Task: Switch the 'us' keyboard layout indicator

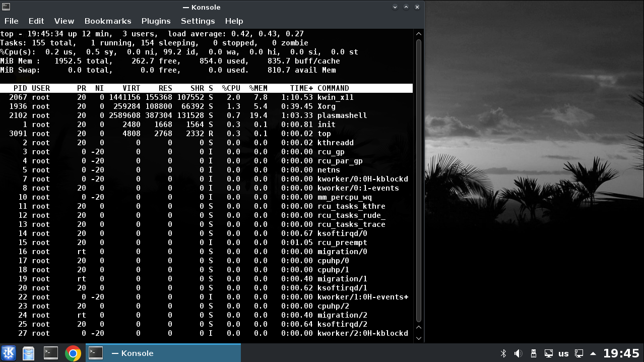Action: click(564, 353)
